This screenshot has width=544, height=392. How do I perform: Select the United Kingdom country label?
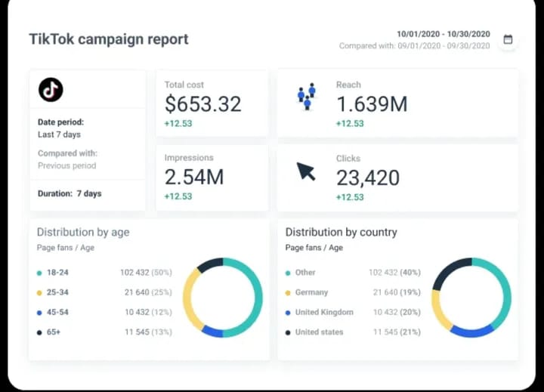324,312
